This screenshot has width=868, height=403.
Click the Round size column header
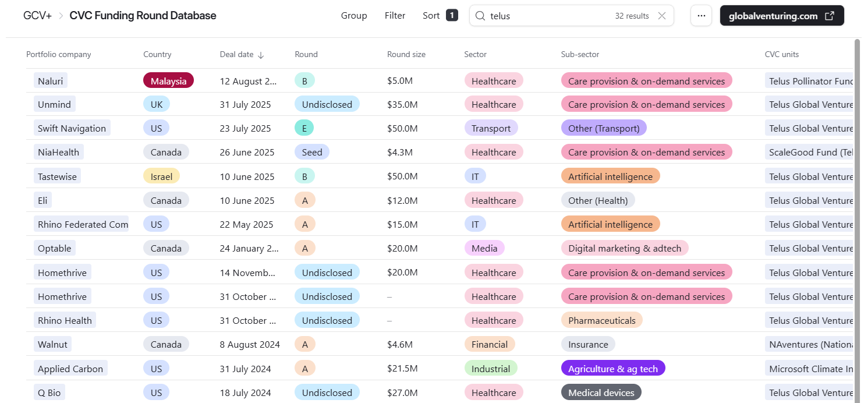coord(406,54)
